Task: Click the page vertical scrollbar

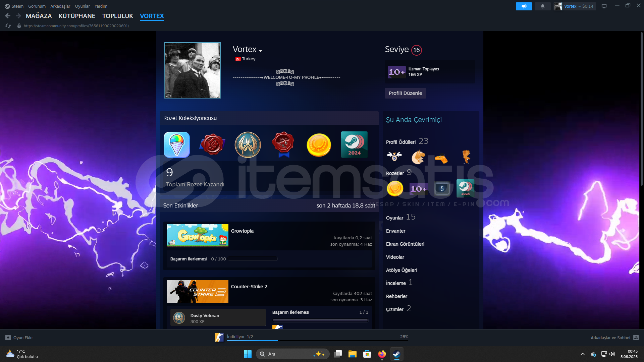Action: pos(642,109)
